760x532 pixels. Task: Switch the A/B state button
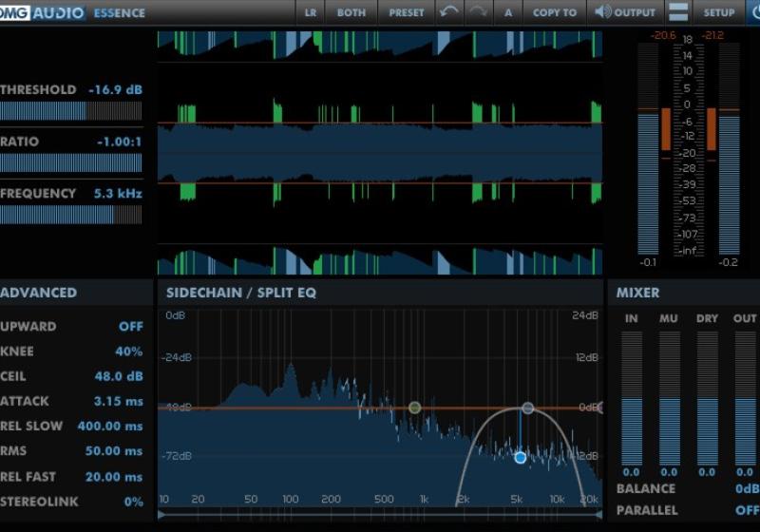[508, 12]
